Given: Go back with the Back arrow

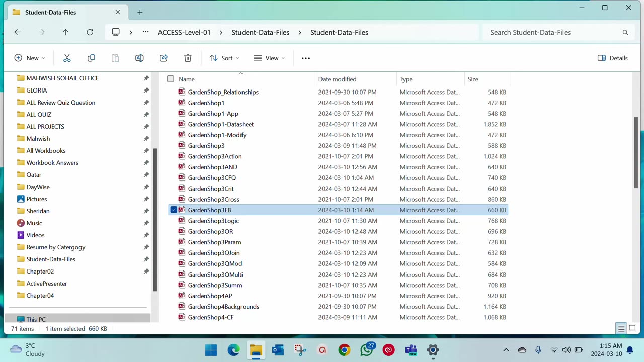Looking at the screenshot, I should coord(18,32).
